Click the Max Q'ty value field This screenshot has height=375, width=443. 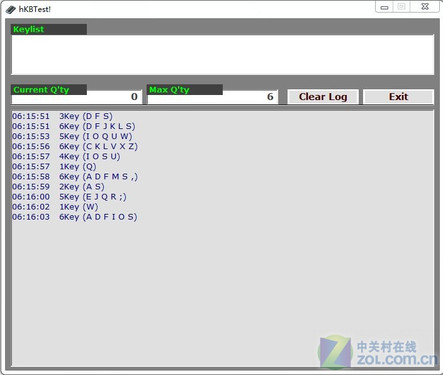(212, 97)
